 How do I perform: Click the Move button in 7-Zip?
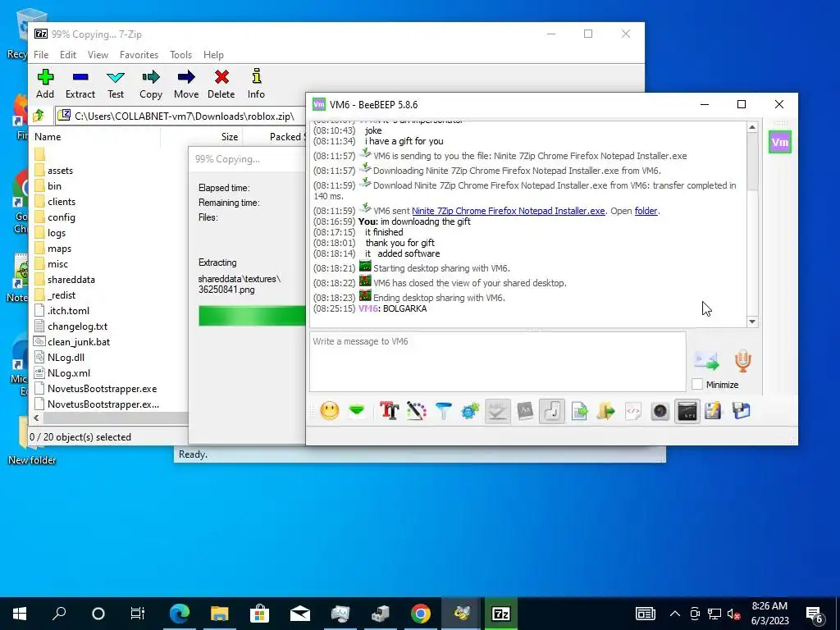tap(186, 84)
